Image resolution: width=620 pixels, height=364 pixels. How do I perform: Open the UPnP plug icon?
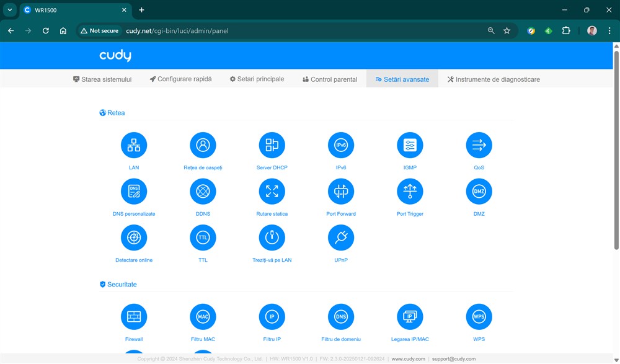pyautogui.click(x=341, y=237)
